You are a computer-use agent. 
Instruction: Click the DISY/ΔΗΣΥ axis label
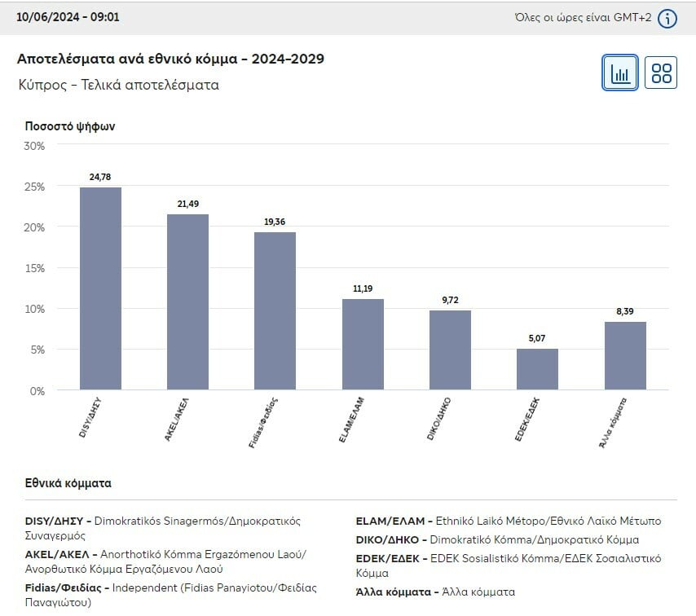(90, 418)
